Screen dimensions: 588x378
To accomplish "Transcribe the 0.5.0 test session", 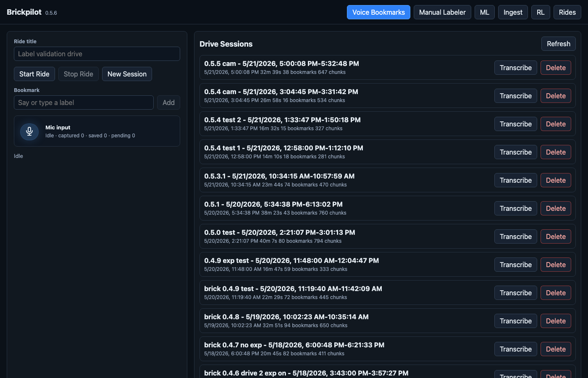I will tap(516, 236).
